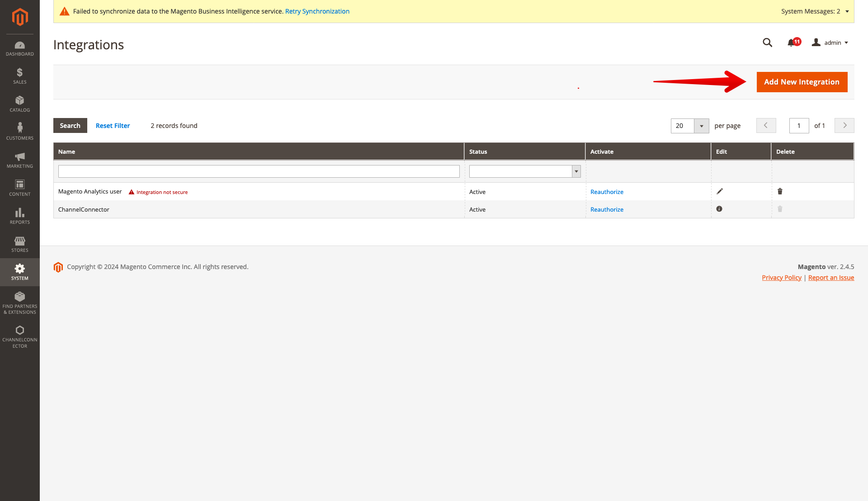Viewport: 868px width, 501px height.
Task: Click the Edit column header
Action: tap(741, 151)
